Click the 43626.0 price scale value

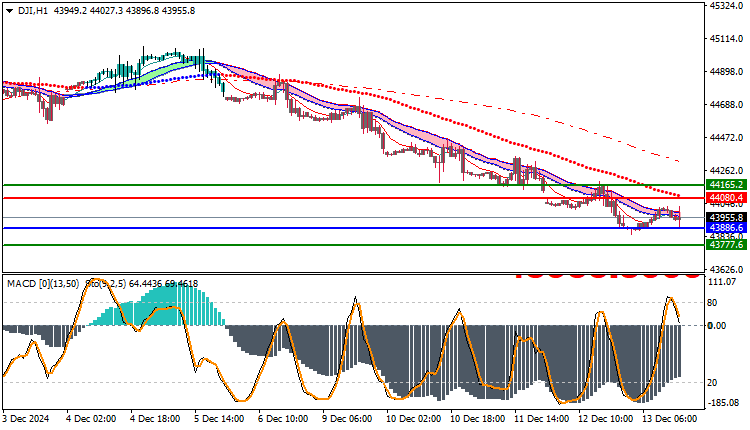727,269
